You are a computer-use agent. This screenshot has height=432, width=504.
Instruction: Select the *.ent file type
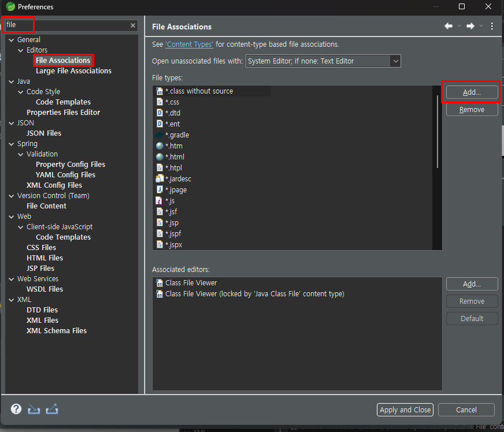(168, 124)
